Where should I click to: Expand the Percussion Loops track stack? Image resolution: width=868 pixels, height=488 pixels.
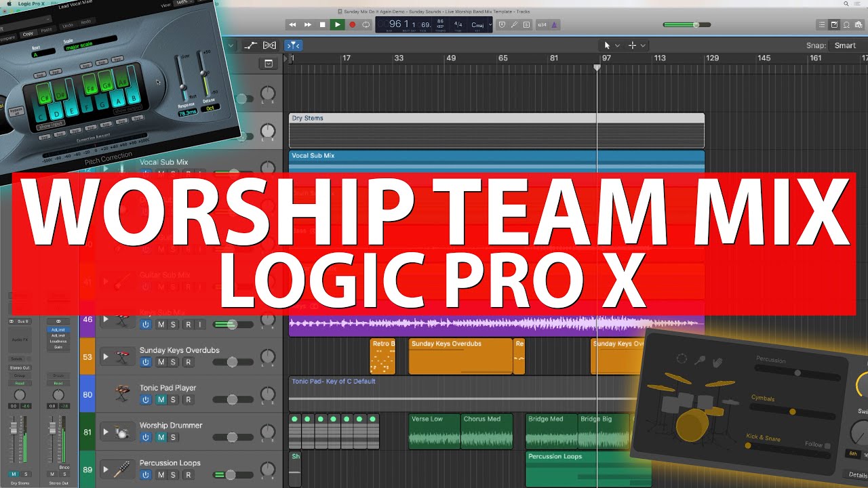pyautogui.click(x=105, y=469)
